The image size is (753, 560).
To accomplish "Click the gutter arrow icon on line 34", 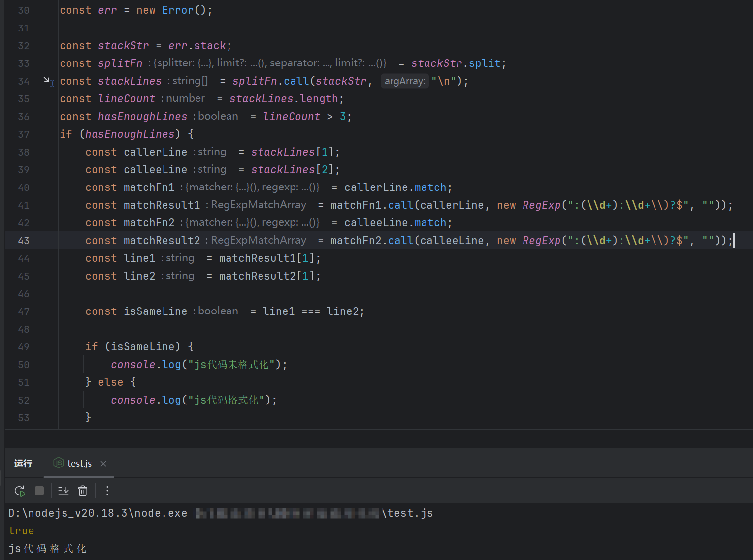I will pyautogui.click(x=48, y=81).
